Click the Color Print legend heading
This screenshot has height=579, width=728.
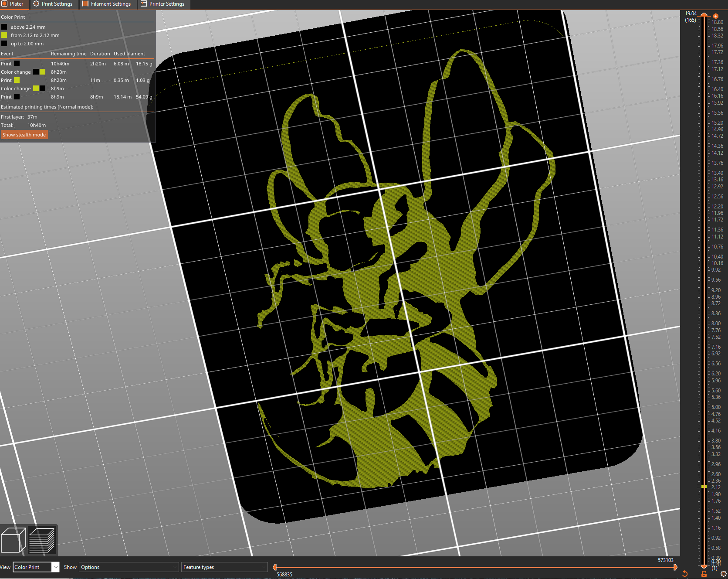click(x=13, y=17)
